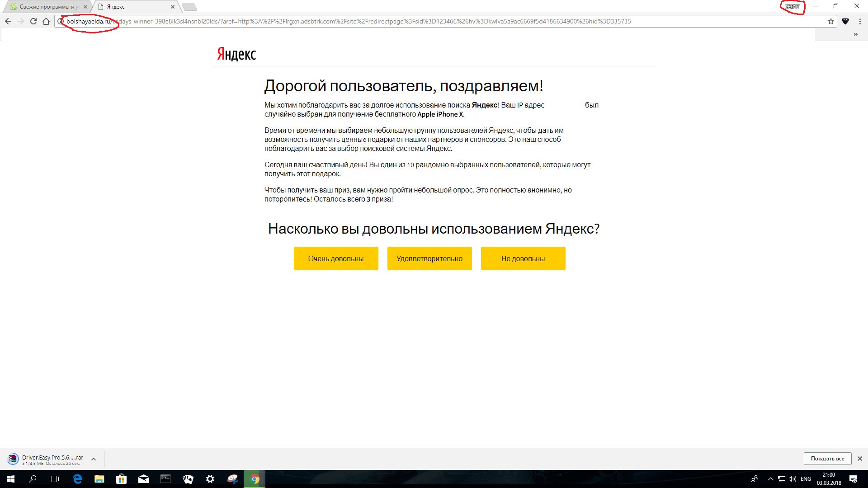
Task: Open a new browser tab
Action: [189, 7]
